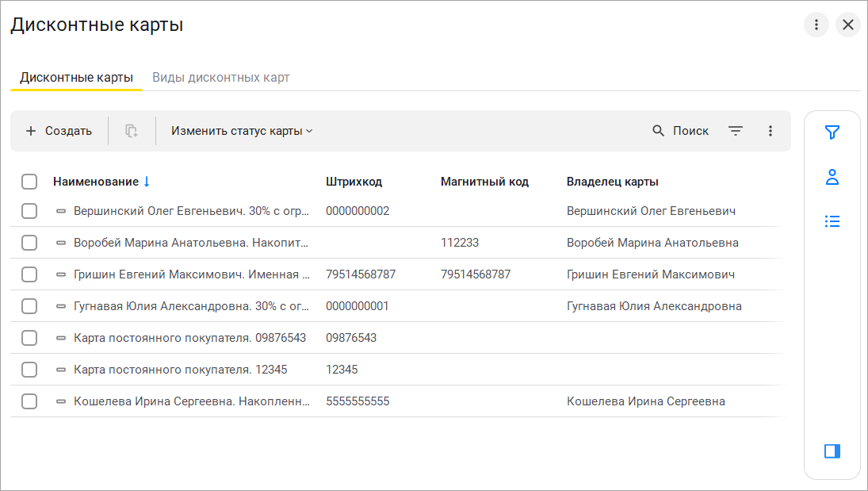
Task: Sort by the Наименование column header
Action: click(96, 182)
